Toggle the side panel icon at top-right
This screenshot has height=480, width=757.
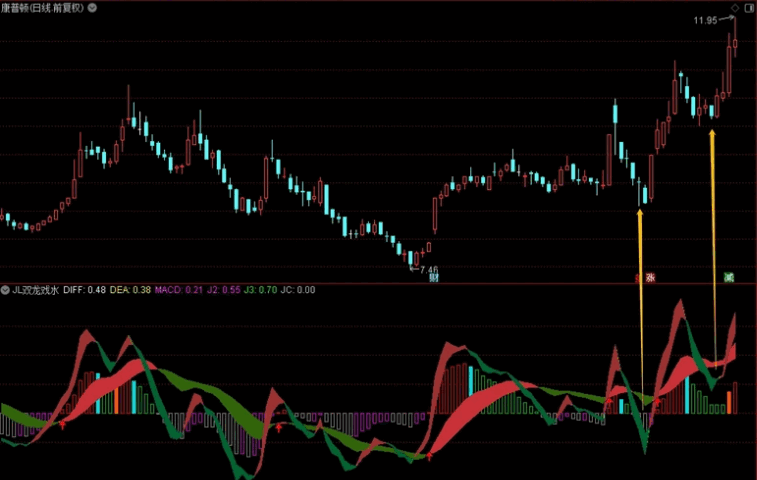(750, 8)
